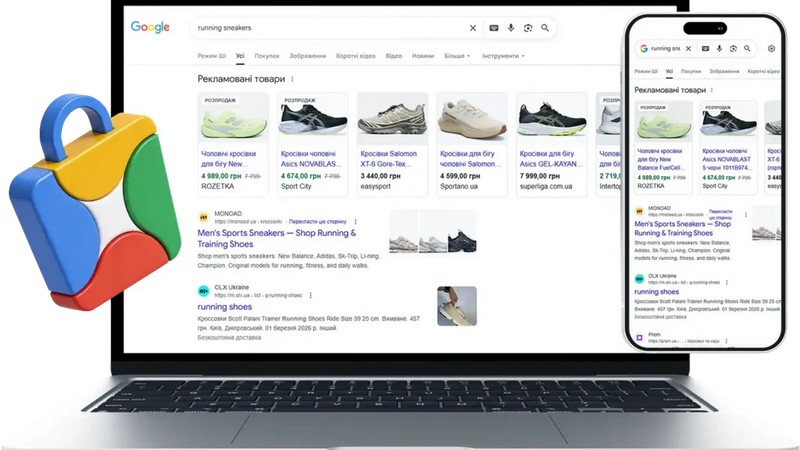This screenshot has height=450, width=800.
Task: Tap the Зображення tab on phone
Action: pyautogui.click(x=724, y=71)
